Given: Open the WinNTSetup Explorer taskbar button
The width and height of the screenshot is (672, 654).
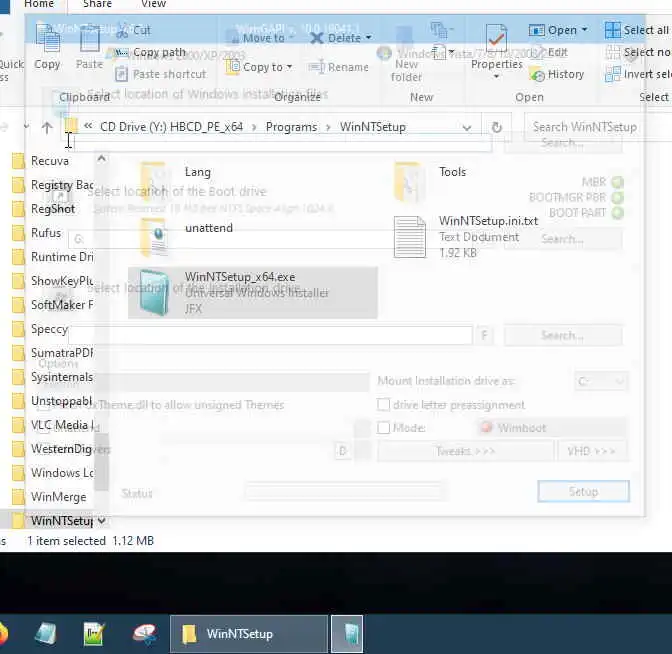Looking at the screenshot, I should tap(249, 634).
